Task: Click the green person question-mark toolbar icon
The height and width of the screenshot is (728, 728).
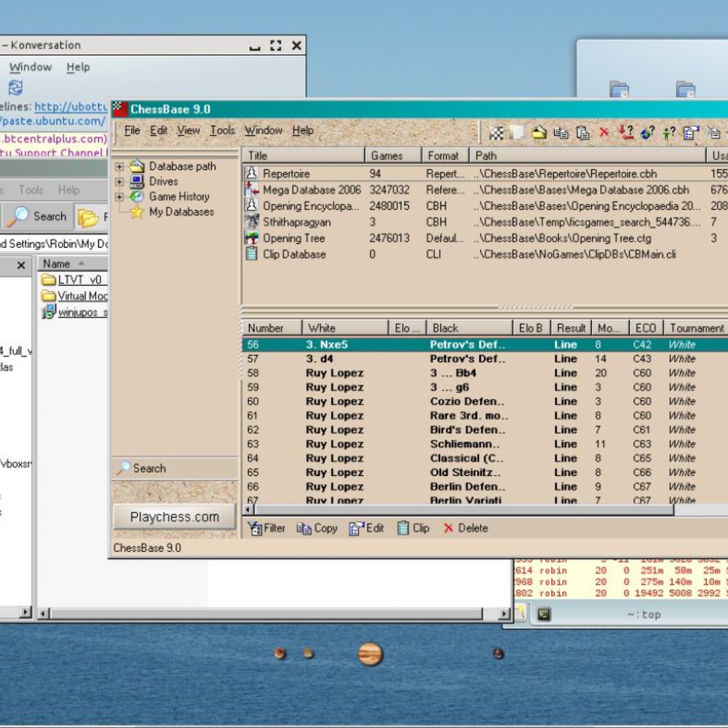Action: 669,133
